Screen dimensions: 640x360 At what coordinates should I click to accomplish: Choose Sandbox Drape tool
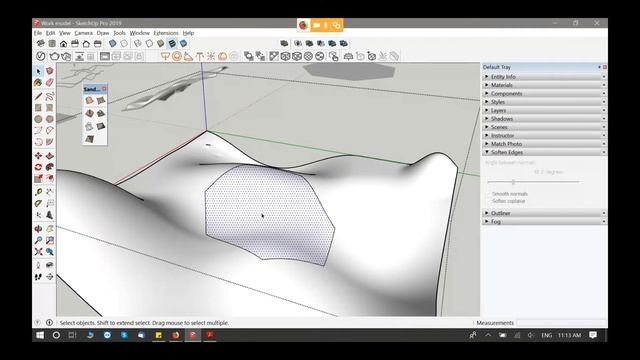coord(89,126)
